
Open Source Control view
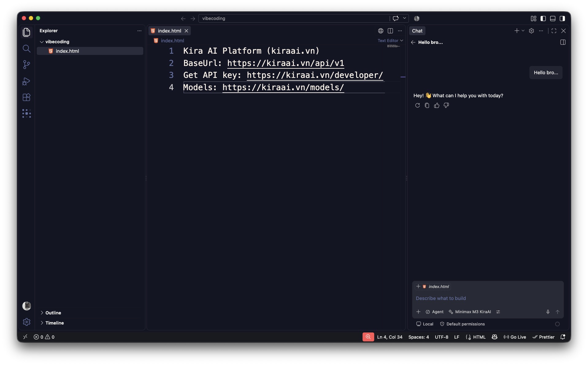[x=27, y=65]
